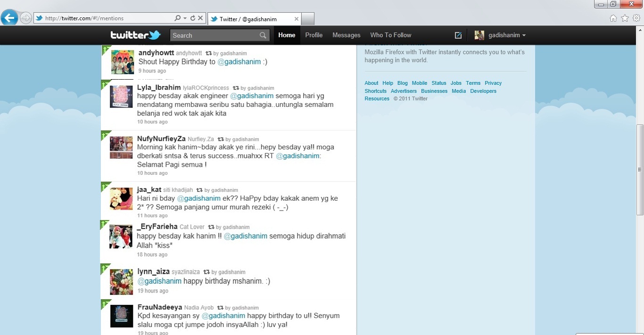Open the FrauNadeeya username link
The height and width of the screenshot is (335, 644).
pyautogui.click(x=159, y=307)
